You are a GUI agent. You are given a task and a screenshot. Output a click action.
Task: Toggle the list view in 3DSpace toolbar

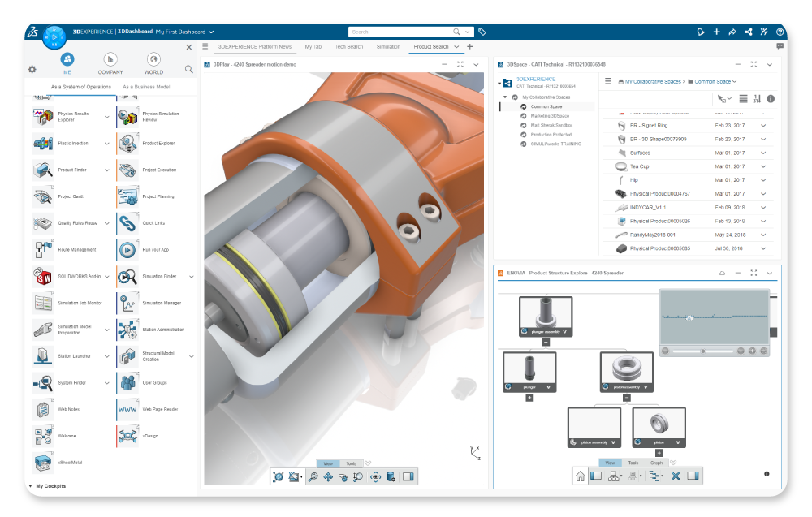pos(743,99)
